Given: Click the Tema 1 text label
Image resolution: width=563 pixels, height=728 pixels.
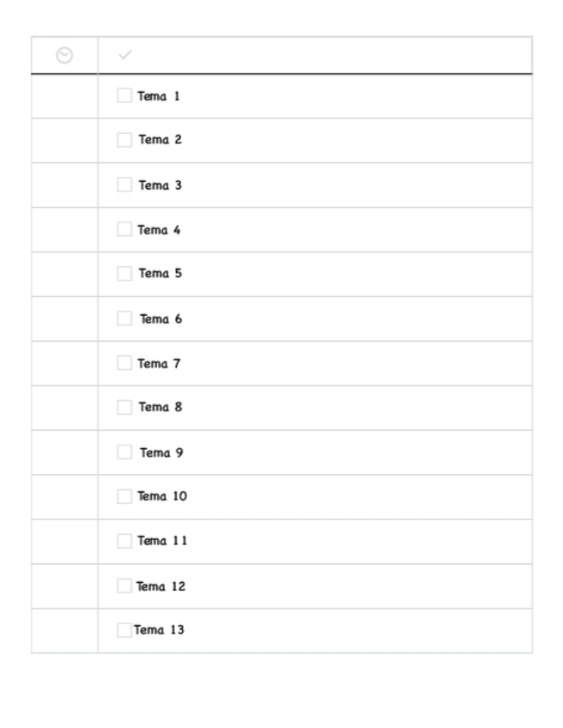Looking at the screenshot, I should pyautogui.click(x=160, y=96).
